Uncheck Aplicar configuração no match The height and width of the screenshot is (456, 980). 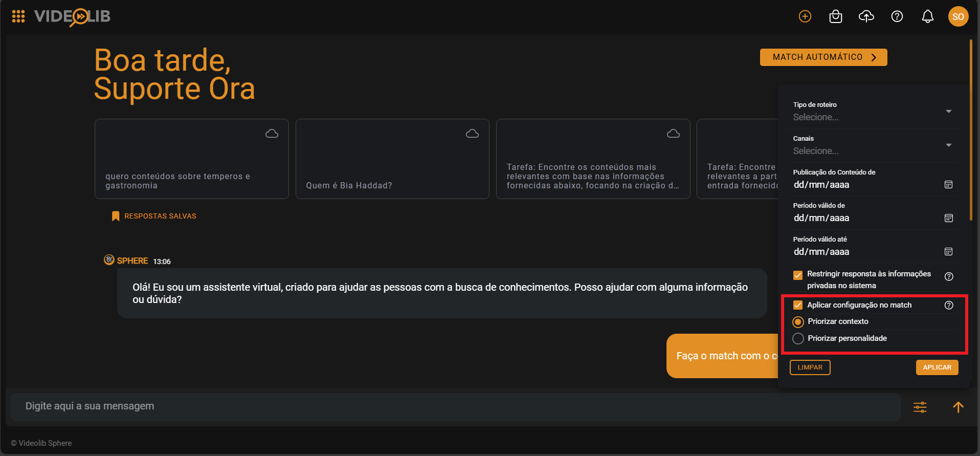(x=798, y=305)
